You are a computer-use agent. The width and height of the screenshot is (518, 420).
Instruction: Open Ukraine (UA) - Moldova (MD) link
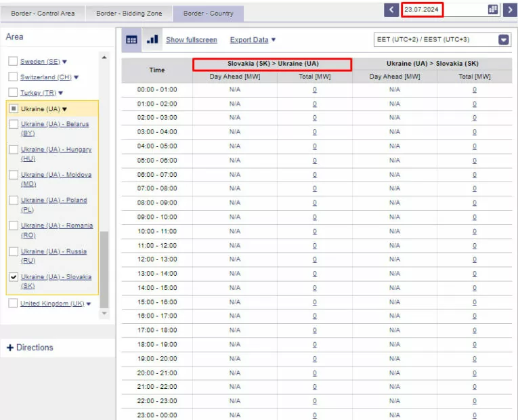click(x=56, y=179)
